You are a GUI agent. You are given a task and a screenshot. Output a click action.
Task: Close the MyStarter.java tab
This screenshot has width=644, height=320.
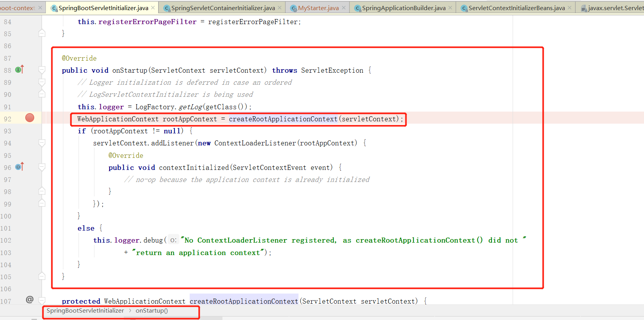344,8
